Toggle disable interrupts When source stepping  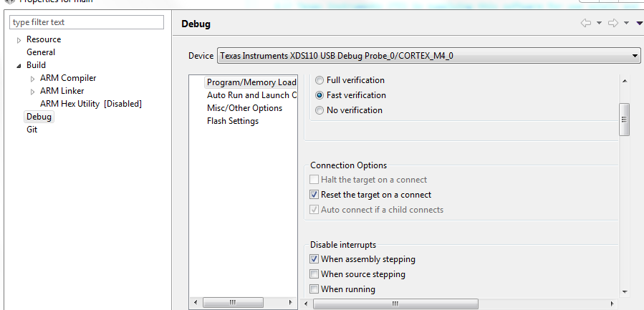(314, 274)
